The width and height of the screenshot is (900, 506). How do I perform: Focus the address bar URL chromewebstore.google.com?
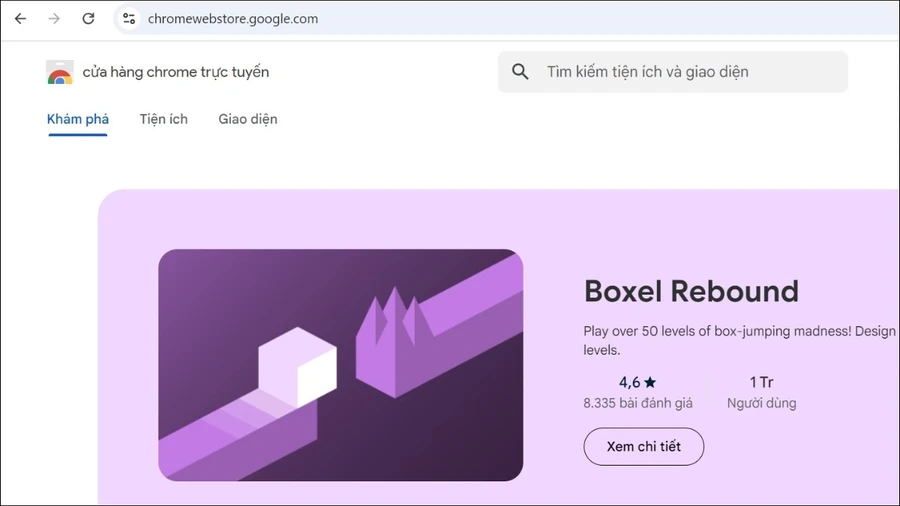pos(232,19)
